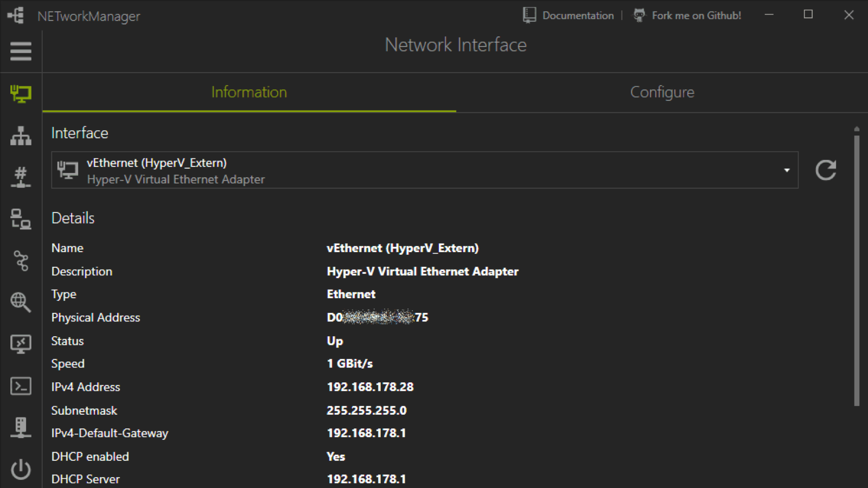Open the IP Scanner tool
Viewport: 868px width, 488px height.
click(x=21, y=136)
